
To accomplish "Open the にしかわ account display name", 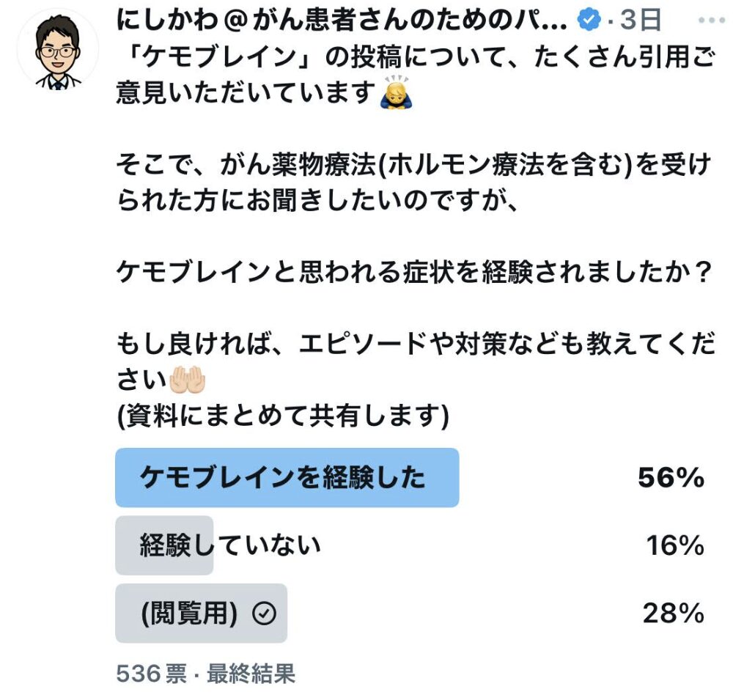I will coord(342,20).
